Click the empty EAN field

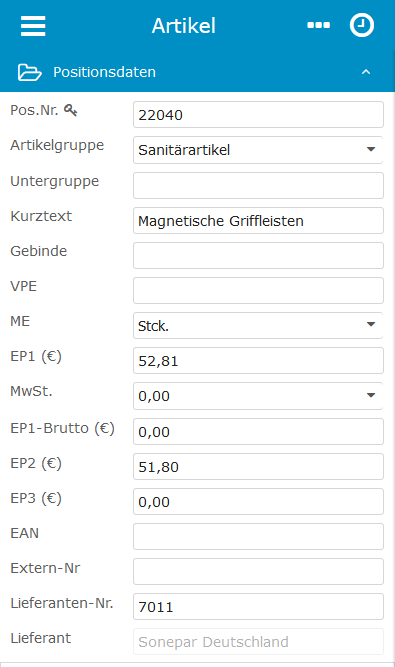coord(258,536)
